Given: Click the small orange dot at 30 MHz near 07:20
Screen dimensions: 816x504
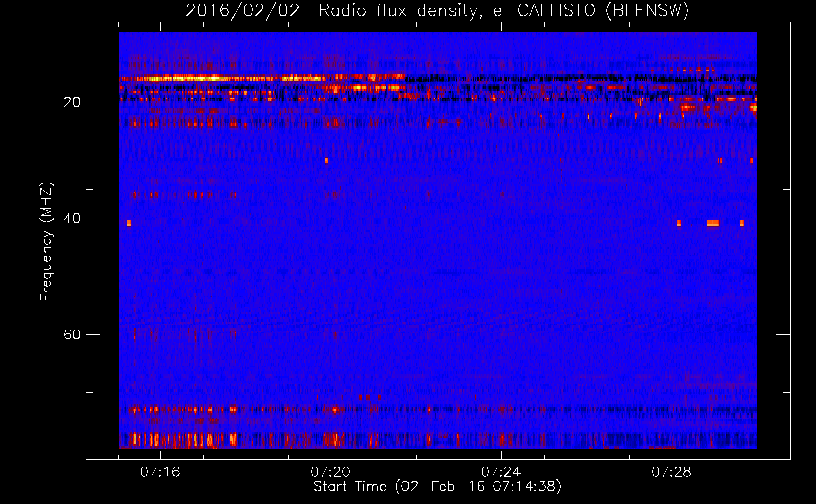Looking at the screenshot, I should click(x=326, y=161).
